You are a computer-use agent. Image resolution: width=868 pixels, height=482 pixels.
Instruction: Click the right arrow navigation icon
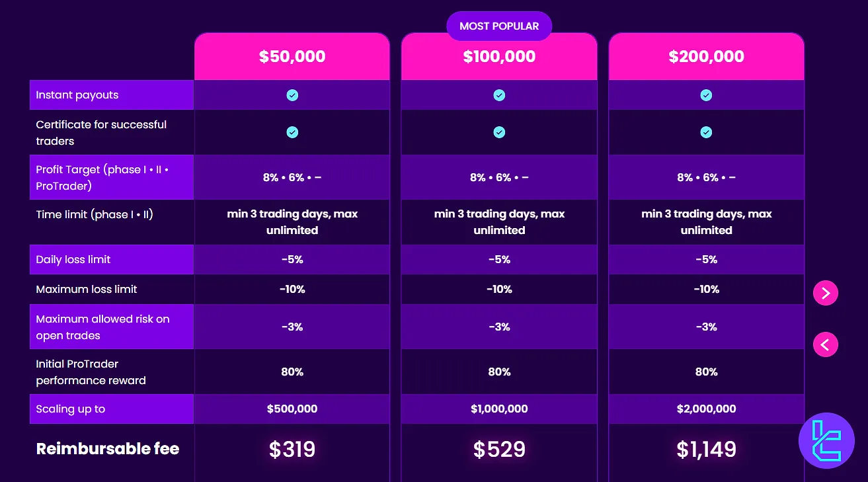(x=825, y=292)
